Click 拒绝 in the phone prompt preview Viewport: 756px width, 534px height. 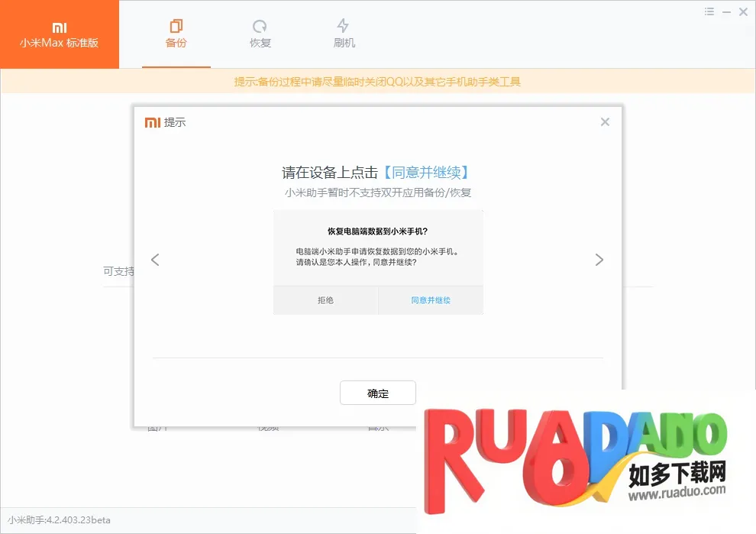[325, 300]
